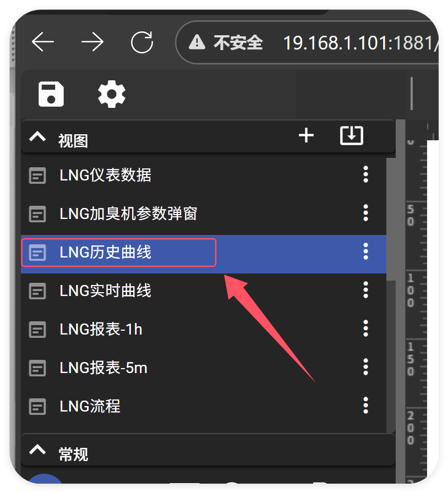Go back with browser back arrow
Viewport: 448px width, 493px height.
(x=43, y=42)
